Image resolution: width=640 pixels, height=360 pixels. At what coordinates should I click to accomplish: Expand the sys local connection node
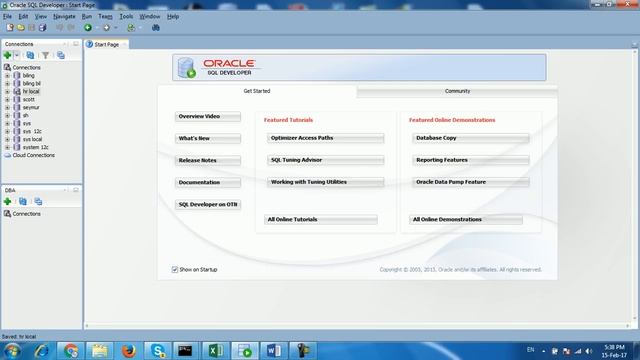(7, 139)
